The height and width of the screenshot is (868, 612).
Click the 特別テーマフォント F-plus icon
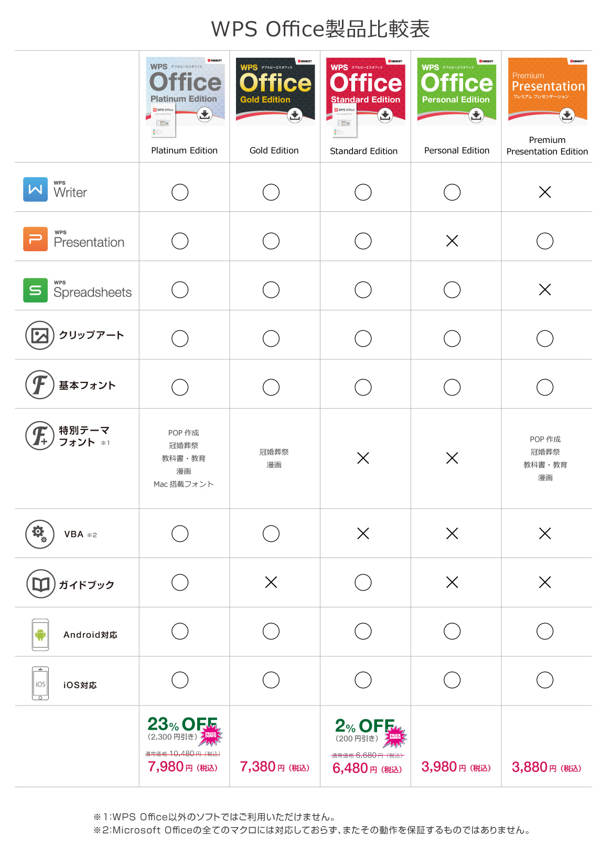point(40,435)
